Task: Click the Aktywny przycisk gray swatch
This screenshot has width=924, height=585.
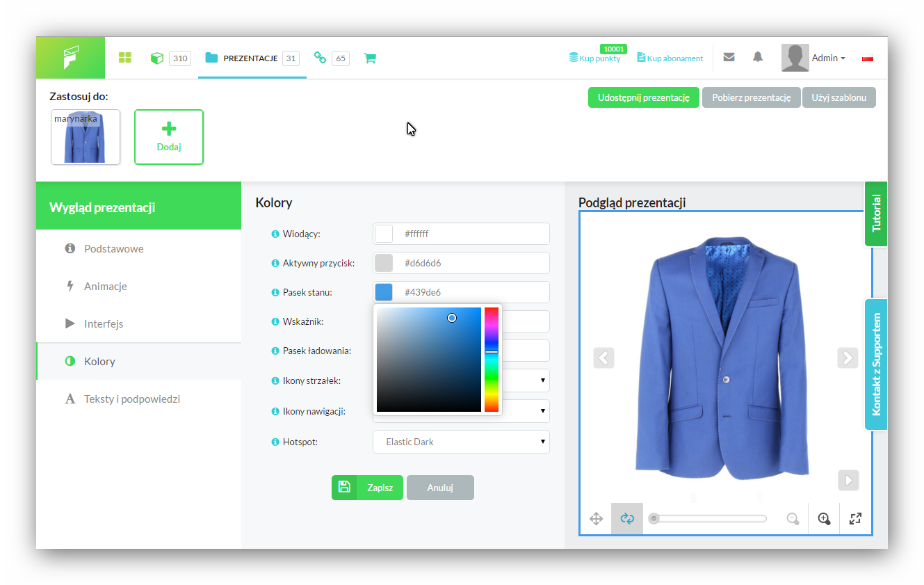Action: tap(384, 263)
